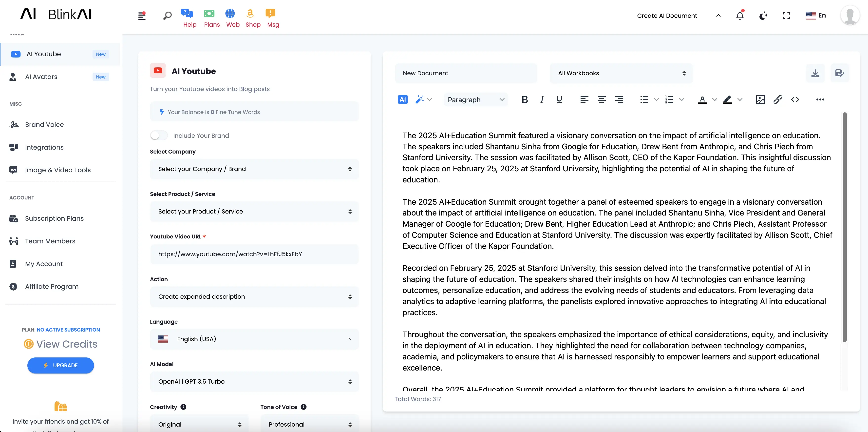868x432 pixels.
Task: Click the insert image icon
Action: [760, 99]
